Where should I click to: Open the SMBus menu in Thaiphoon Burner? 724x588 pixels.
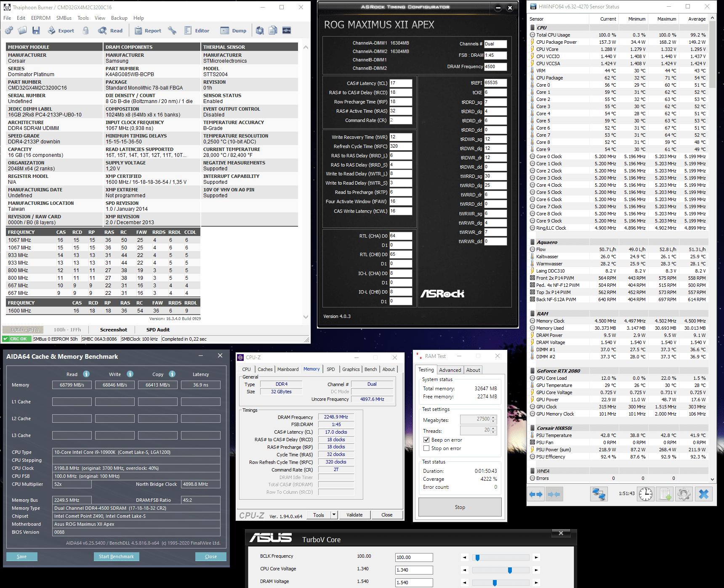[x=64, y=18]
